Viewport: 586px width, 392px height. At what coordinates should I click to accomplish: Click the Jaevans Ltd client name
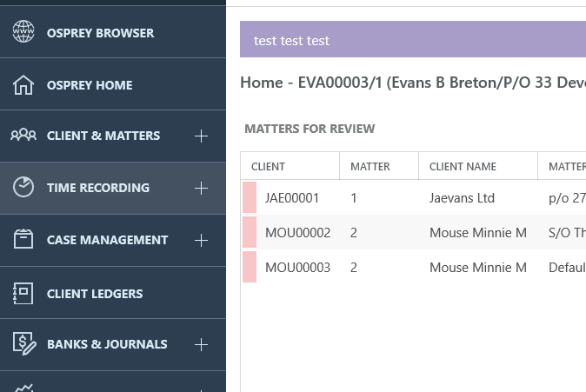[x=462, y=198]
